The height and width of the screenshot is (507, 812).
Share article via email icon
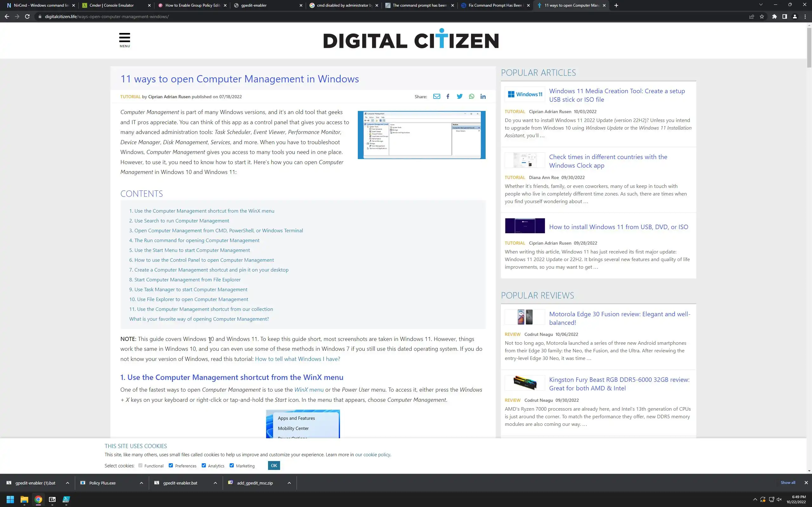click(x=436, y=97)
